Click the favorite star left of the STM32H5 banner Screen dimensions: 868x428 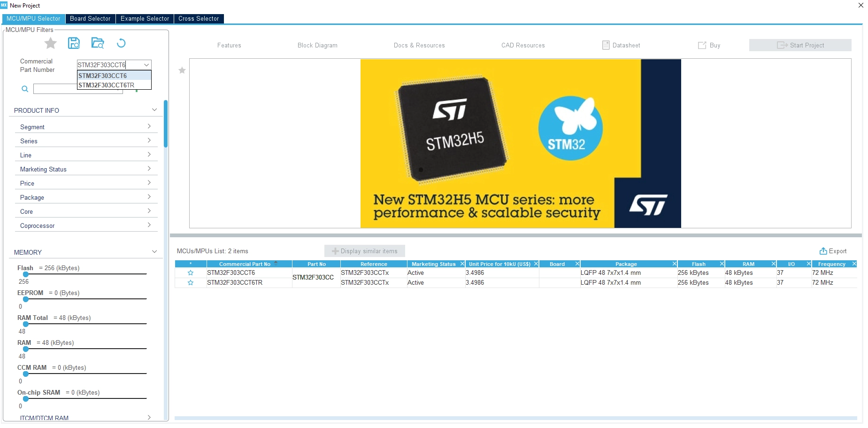click(x=182, y=70)
